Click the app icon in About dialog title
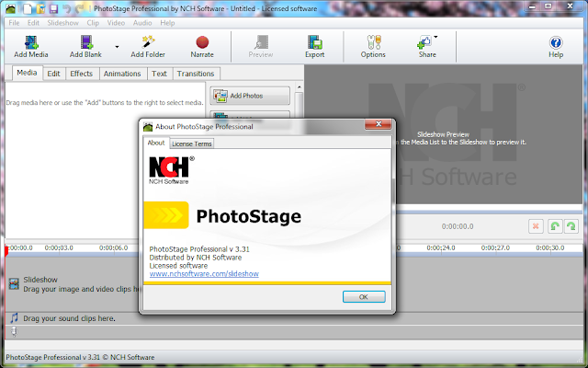588x368 pixels. (148, 127)
